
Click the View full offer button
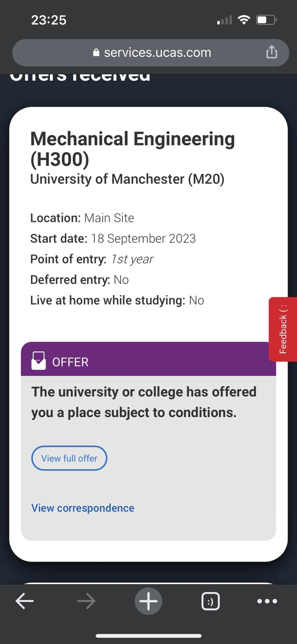point(69,458)
